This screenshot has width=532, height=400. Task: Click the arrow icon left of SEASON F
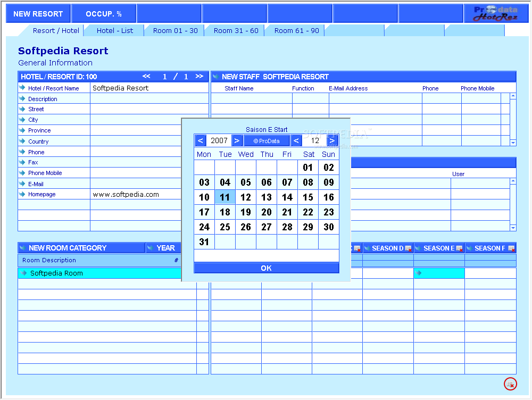pos(469,248)
